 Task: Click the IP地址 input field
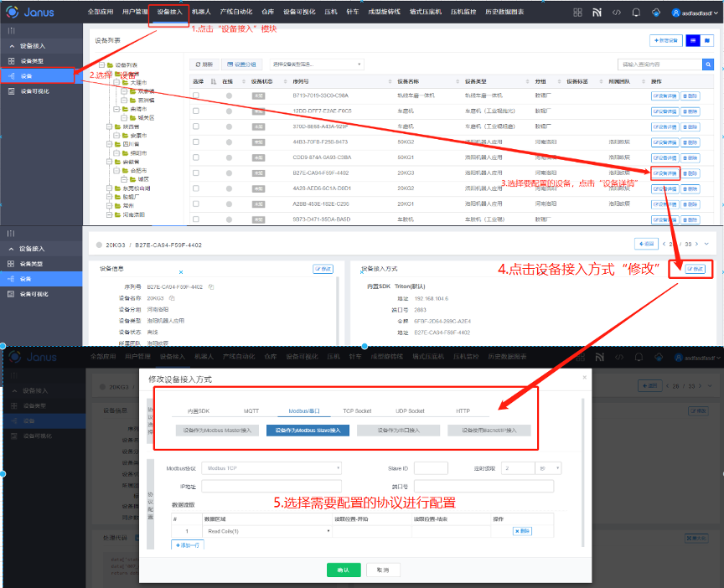271,487
